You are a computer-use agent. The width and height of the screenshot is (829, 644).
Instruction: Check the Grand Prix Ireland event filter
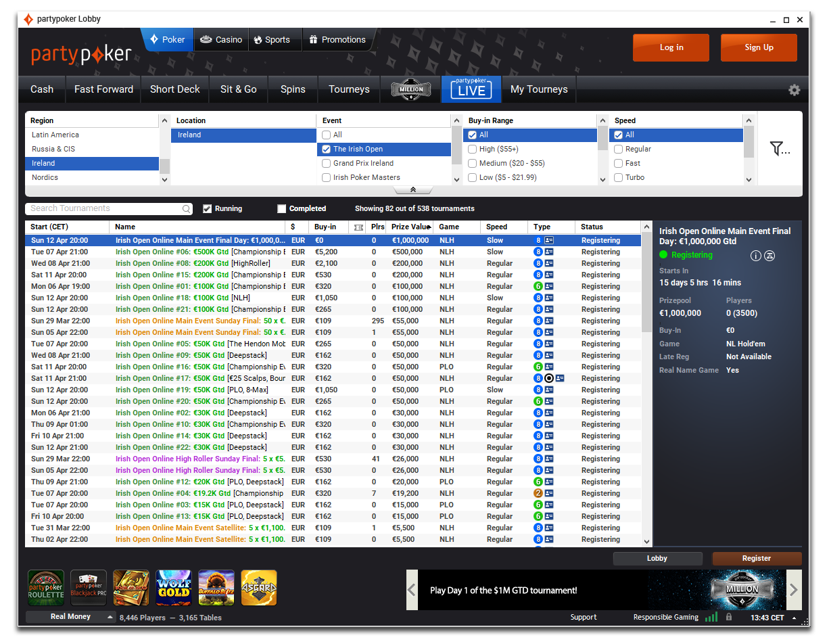point(327,163)
